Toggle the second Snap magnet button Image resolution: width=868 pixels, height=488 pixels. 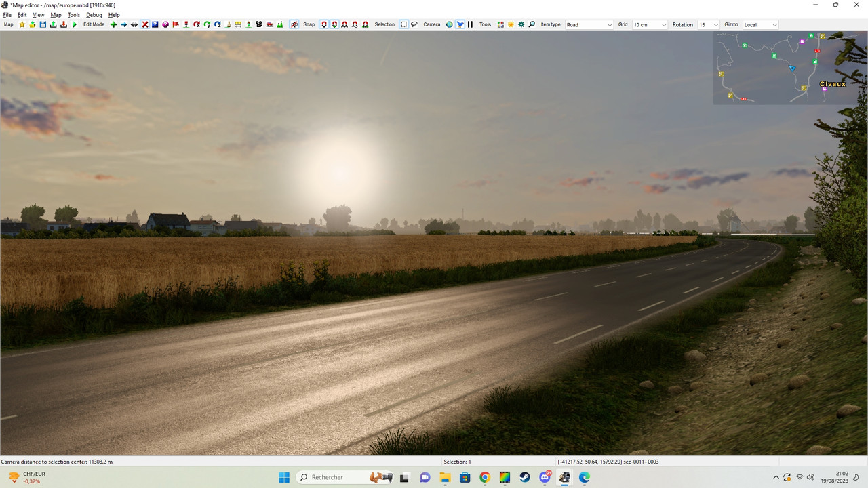click(x=334, y=24)
